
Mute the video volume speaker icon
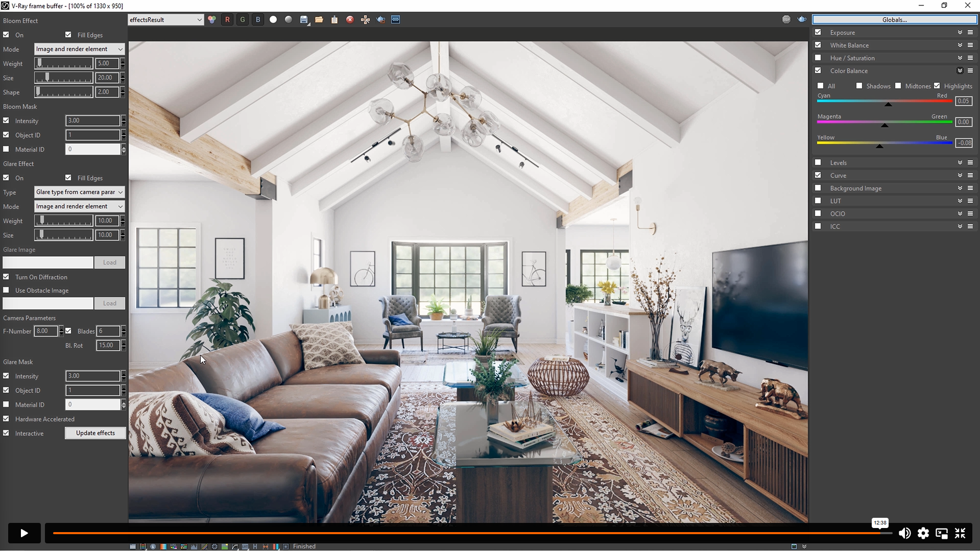tap(904, 533)
